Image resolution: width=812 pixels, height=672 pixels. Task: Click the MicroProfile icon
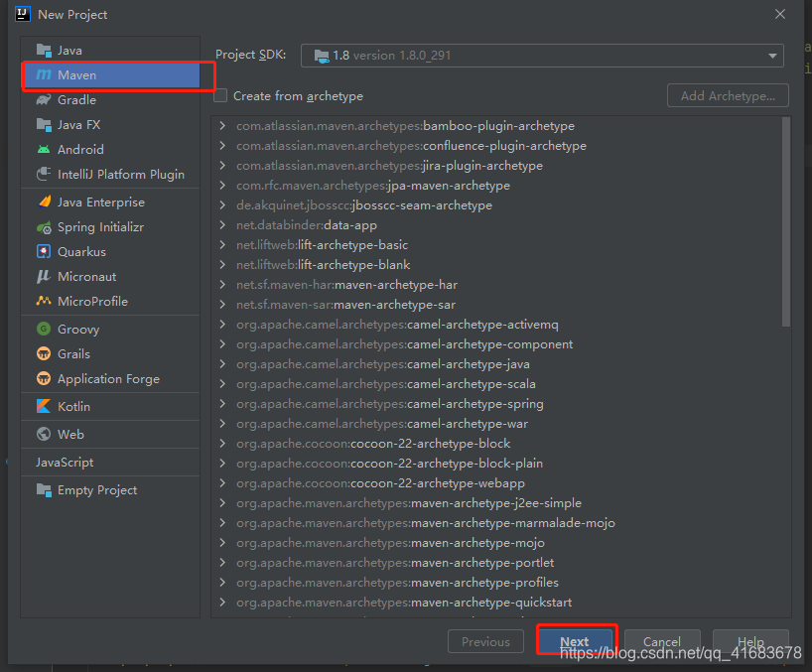click(x=44, y=301)
